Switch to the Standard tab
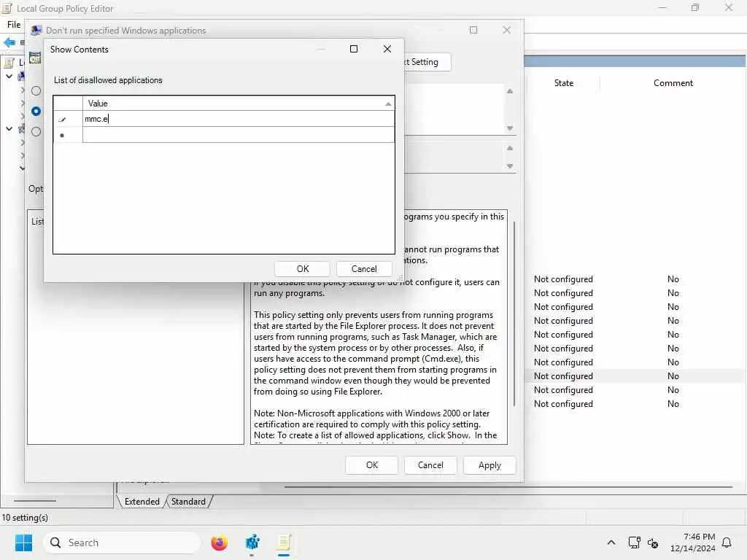 (188, 502)
